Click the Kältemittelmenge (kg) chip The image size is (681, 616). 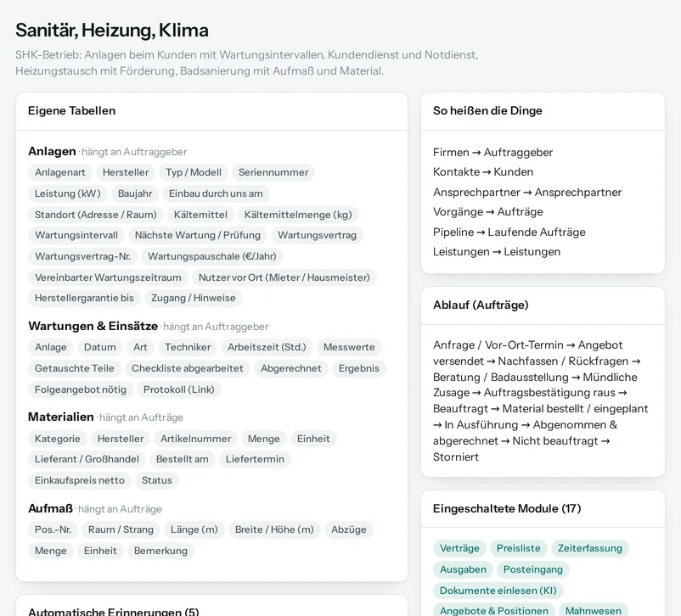[298, 215]
